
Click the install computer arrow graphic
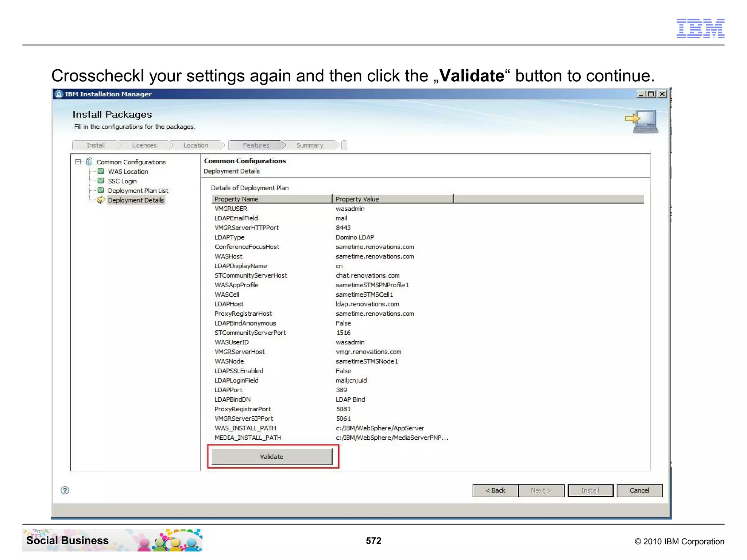click(643, 121)
